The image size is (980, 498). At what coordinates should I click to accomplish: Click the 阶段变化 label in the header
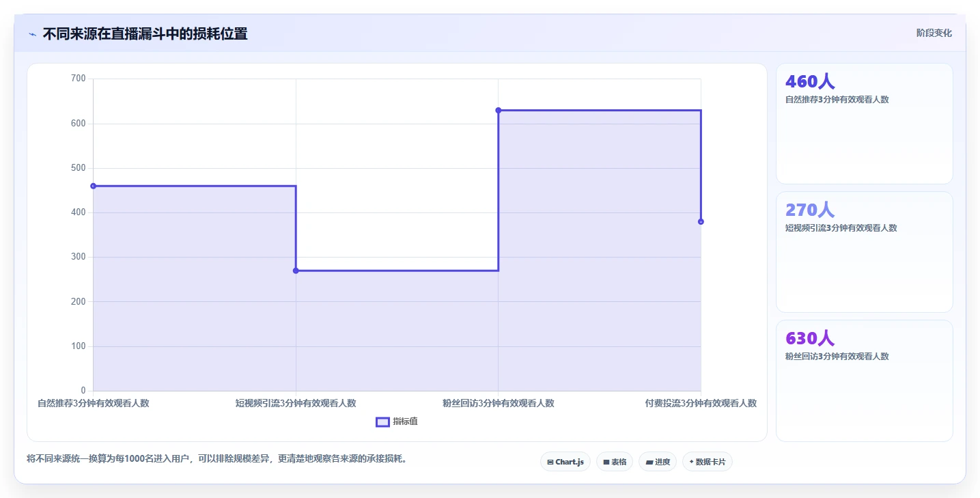tap(934, 33)
